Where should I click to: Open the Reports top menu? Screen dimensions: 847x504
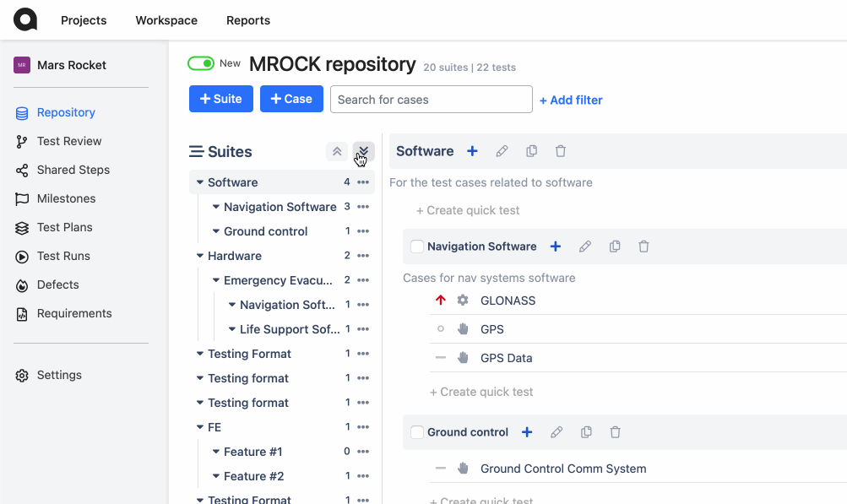tap(248, 20)
